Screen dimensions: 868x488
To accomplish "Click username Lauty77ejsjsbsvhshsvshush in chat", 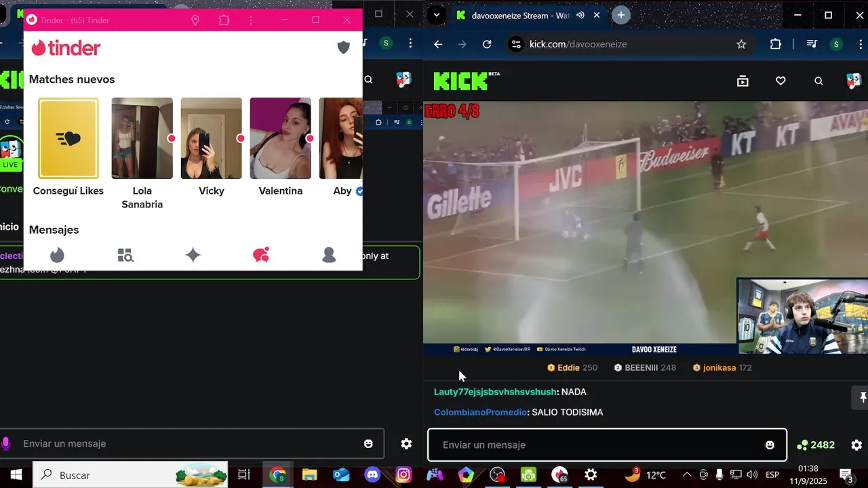I will 495,392.
